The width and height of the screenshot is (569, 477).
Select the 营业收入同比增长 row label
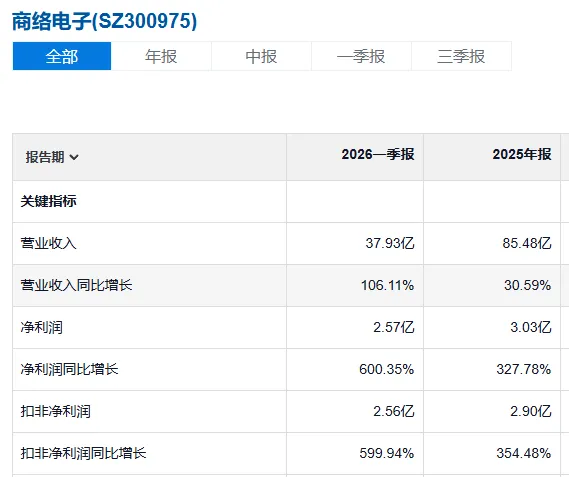point(76,285)
